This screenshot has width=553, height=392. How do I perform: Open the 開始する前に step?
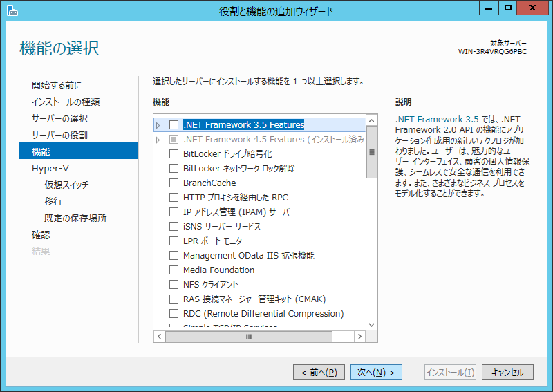[57, 85]
